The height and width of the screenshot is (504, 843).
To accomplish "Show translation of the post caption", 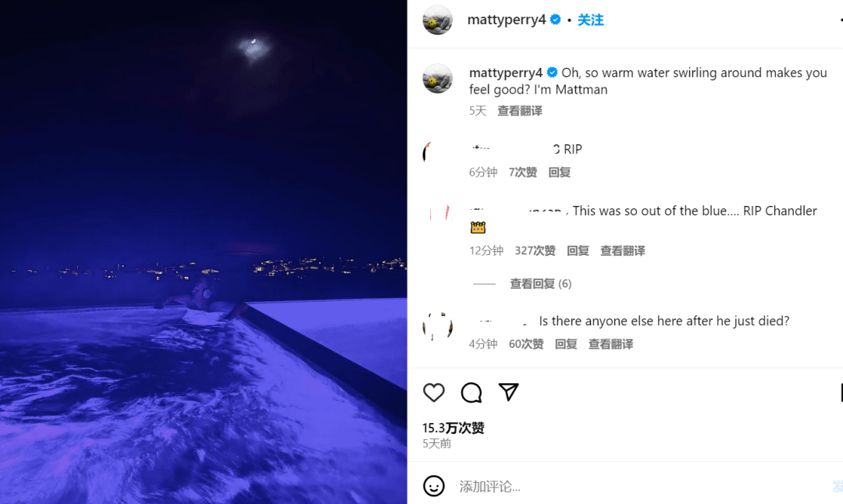I will point(519,111).
